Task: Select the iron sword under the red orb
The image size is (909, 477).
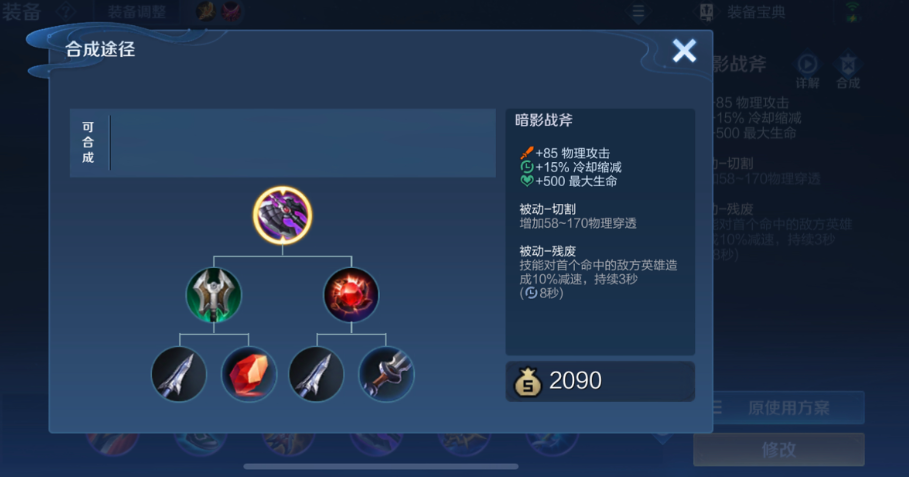Action: (316, 374)
